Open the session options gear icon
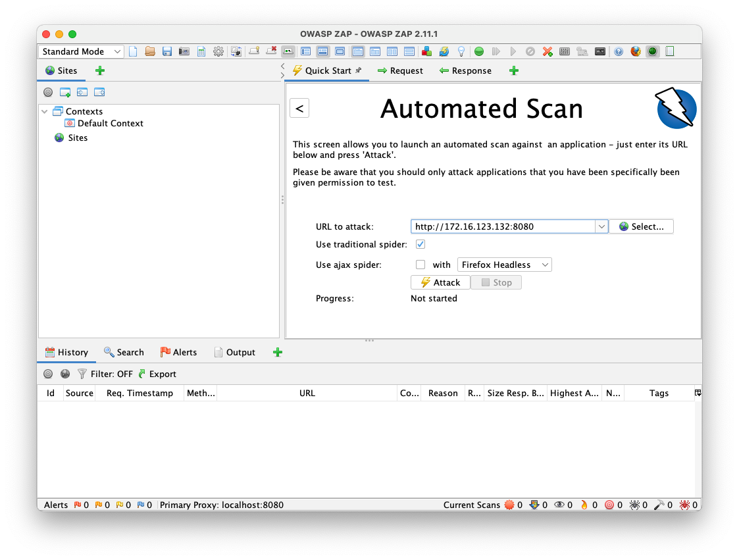 [x=218, y=51]
